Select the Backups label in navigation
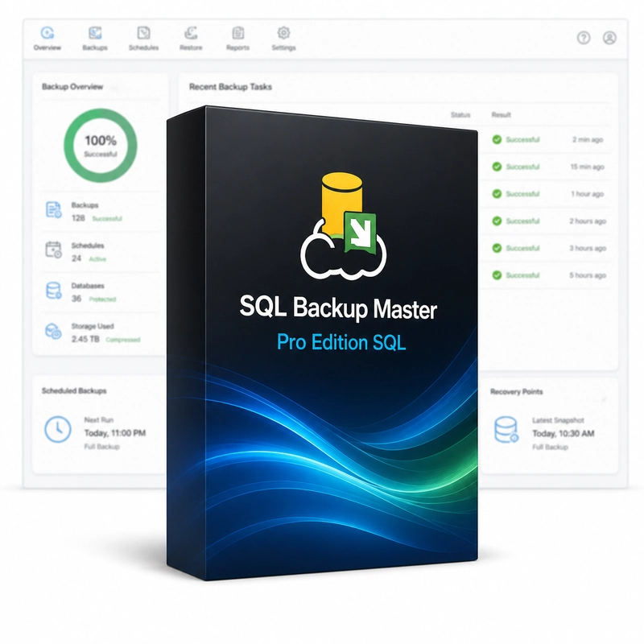 tap(95, 47)
